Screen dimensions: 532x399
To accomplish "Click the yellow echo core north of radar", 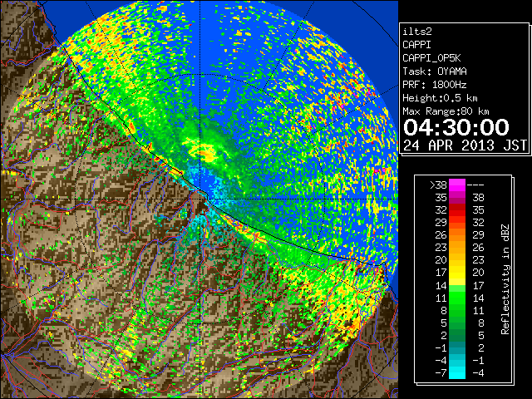I will point(206,151).
